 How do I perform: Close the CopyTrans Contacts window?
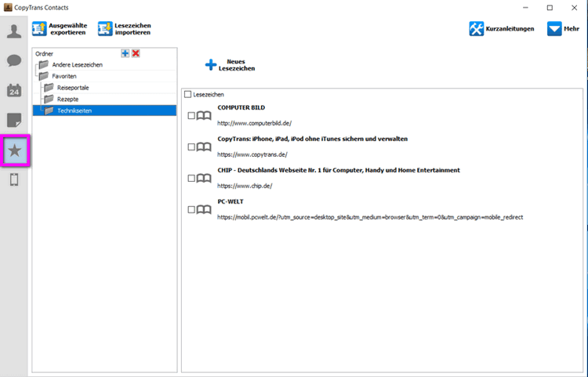(574, 8)
